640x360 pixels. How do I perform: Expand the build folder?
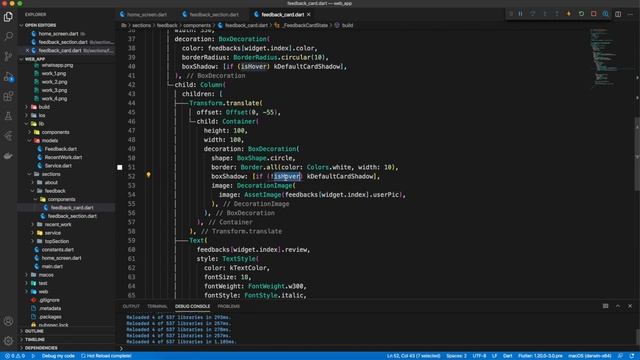[x=44, y=107]
